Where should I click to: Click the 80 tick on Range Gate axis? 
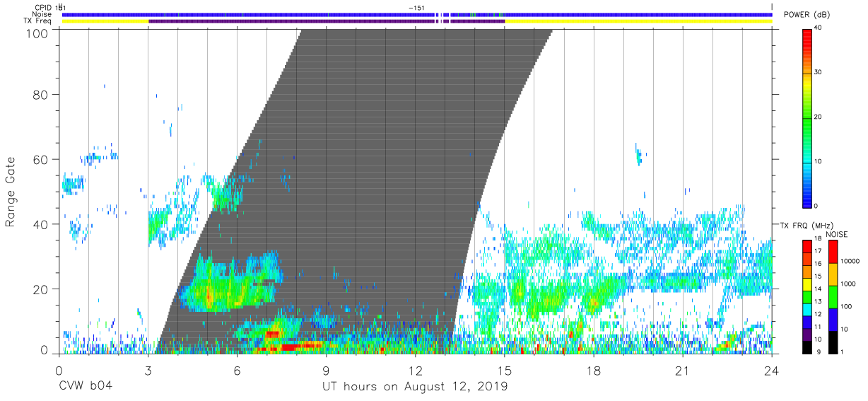(x=41, y=94)
